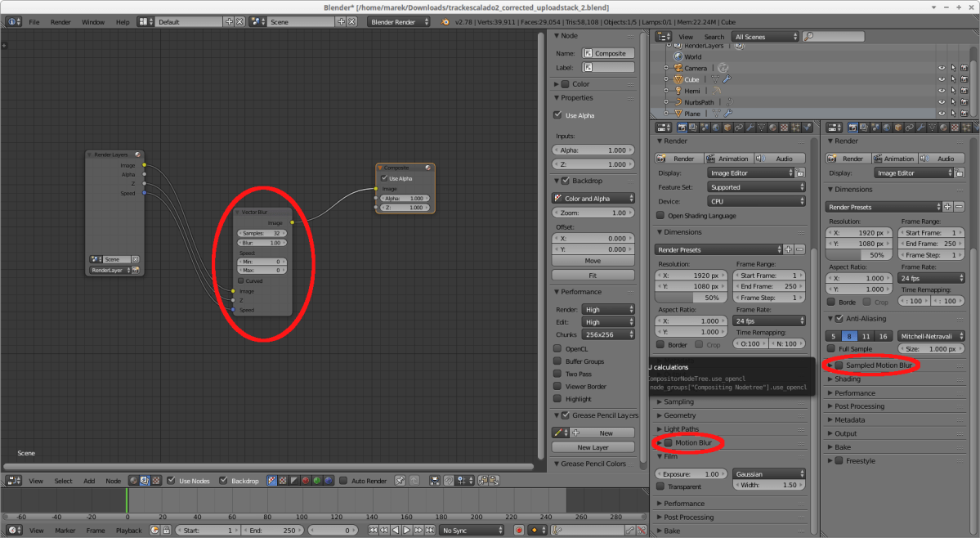Enable Open Shading Language checkbox
The height and width of the screenshot is (538, 980).
660,216
